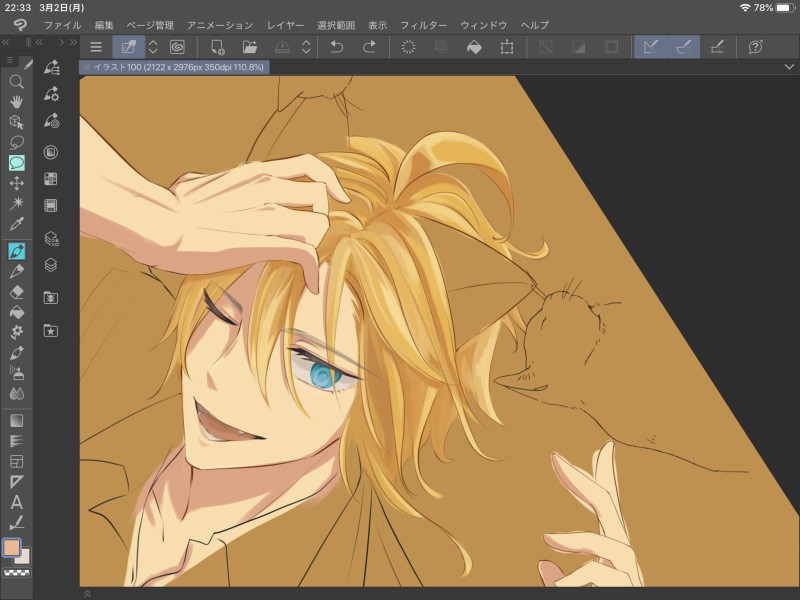Screen dimensions: 800x600
Task: Close the イラスト100 canvas tab
Action: pyautogui.click(x=87, y=67)
